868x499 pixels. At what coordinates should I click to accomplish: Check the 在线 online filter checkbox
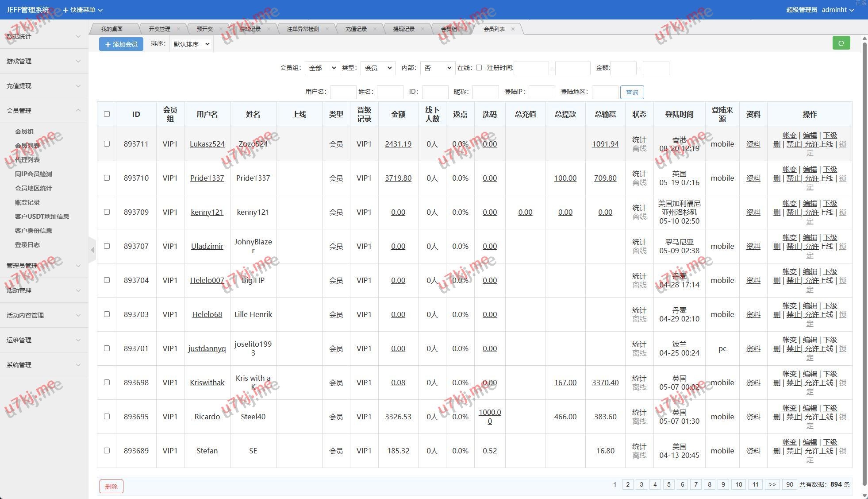[x=479, y=68]
